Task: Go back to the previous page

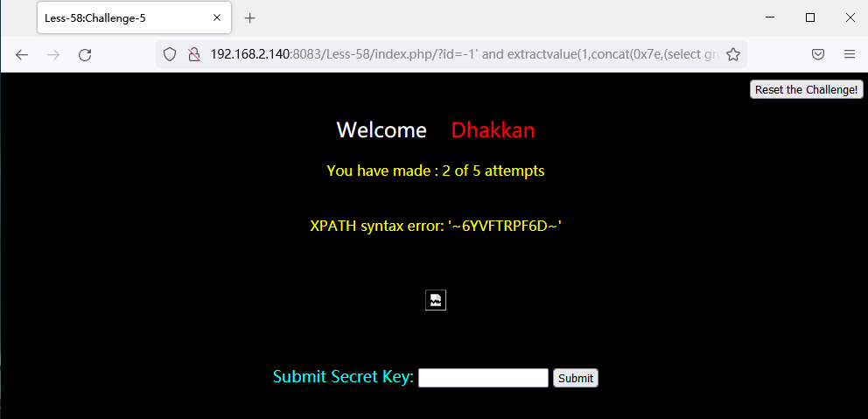Action: tap(22, 54)
